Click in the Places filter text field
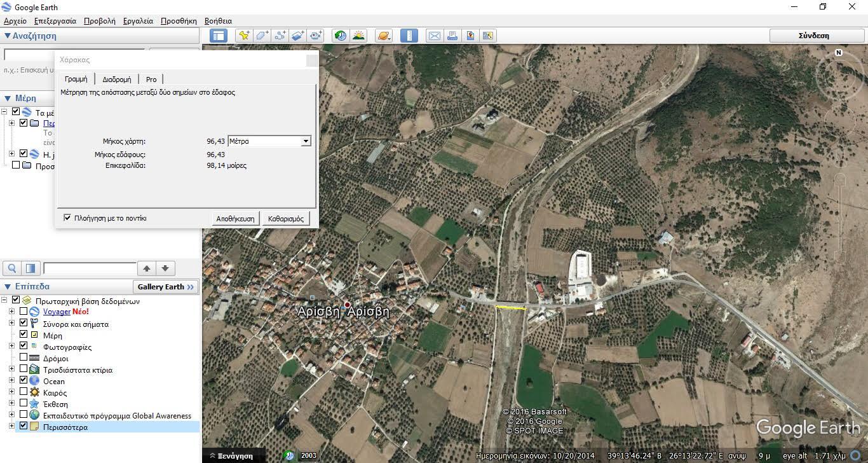The height and width of the screenshot is (463, 868). 90,268
